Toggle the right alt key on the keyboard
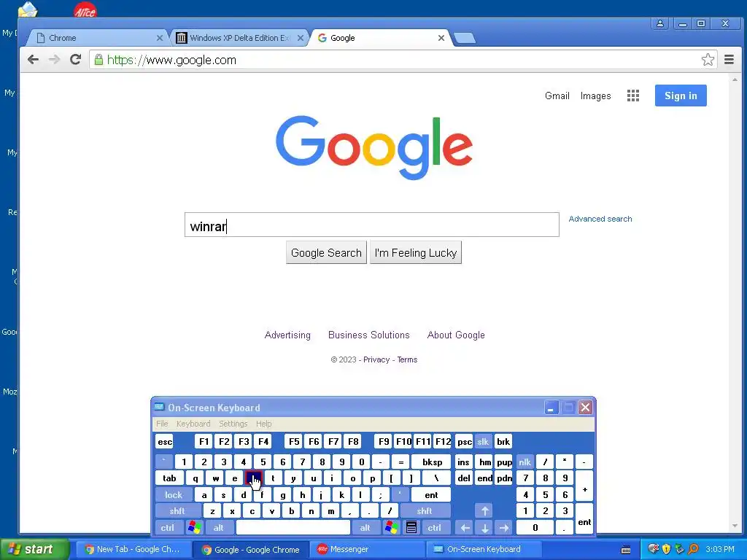This screenshot has height=560, width=747. (365, 528)
